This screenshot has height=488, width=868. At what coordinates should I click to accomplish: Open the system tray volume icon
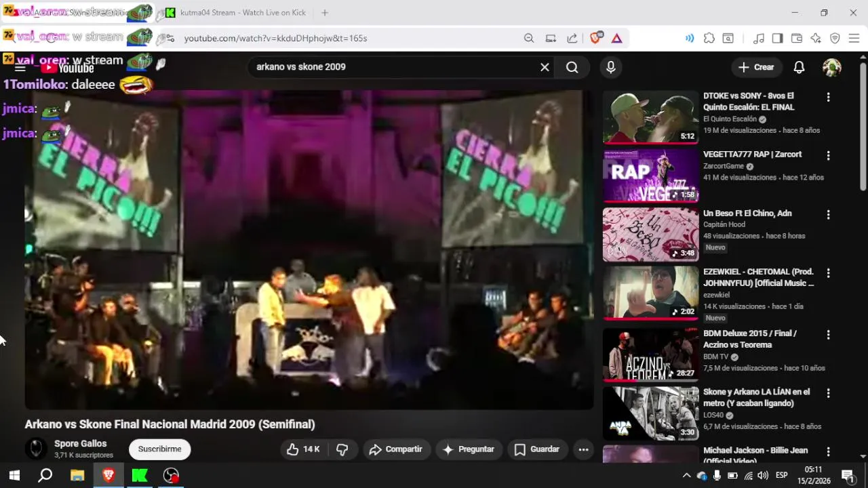[x=763, y=476]
